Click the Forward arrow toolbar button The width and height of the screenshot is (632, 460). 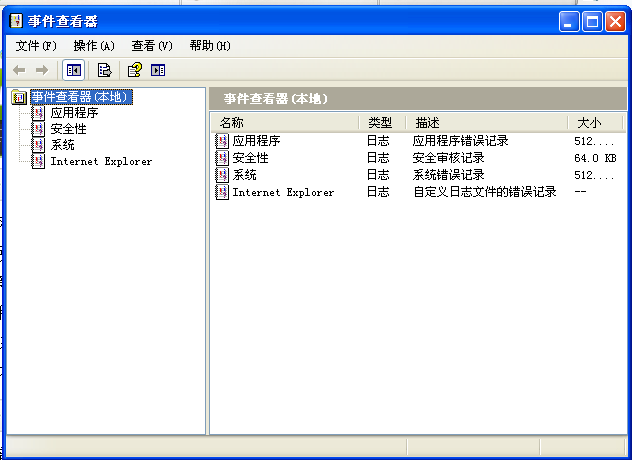[42, 71]
